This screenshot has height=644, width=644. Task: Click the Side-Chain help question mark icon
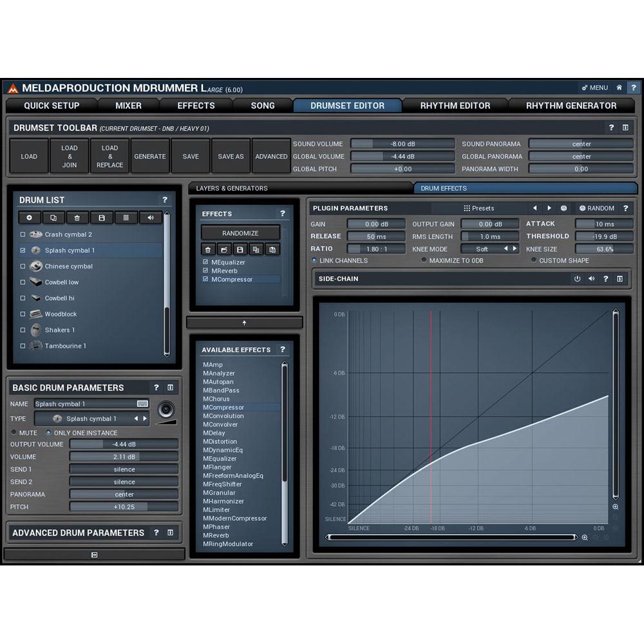(605, 279)
